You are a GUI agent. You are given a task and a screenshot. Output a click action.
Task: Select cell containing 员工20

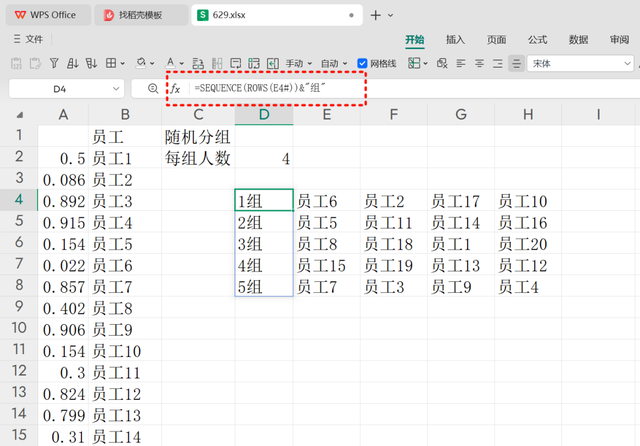click(x=528, y=244)
